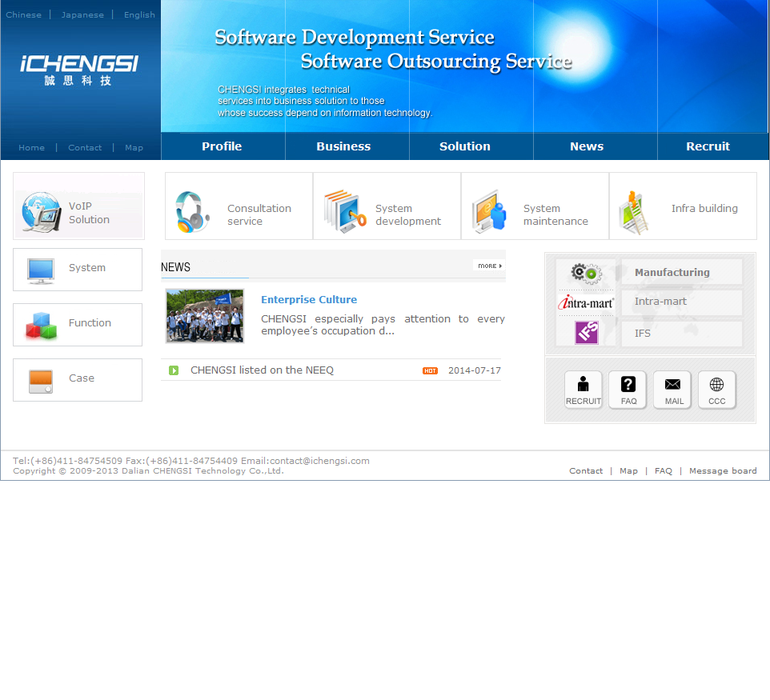Open the Enterprise Culture article link
This screenshot has width=770, height=700.
(x=309, y=300)
